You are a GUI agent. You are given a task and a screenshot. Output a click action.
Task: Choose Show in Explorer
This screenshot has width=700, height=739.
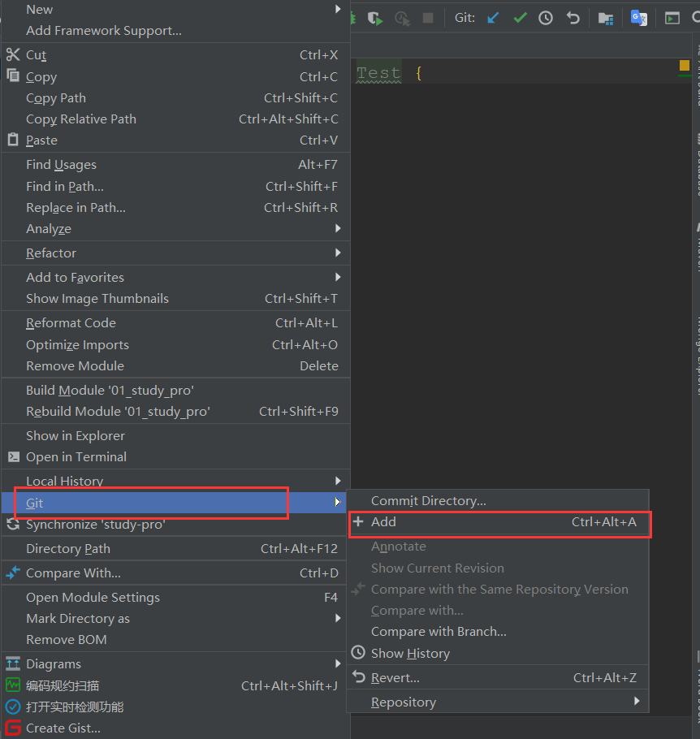tap(176, 436)
